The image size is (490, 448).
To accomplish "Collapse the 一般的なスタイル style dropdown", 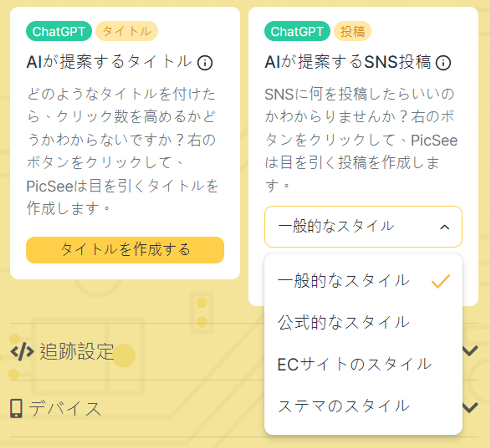I will pos(363,227).
